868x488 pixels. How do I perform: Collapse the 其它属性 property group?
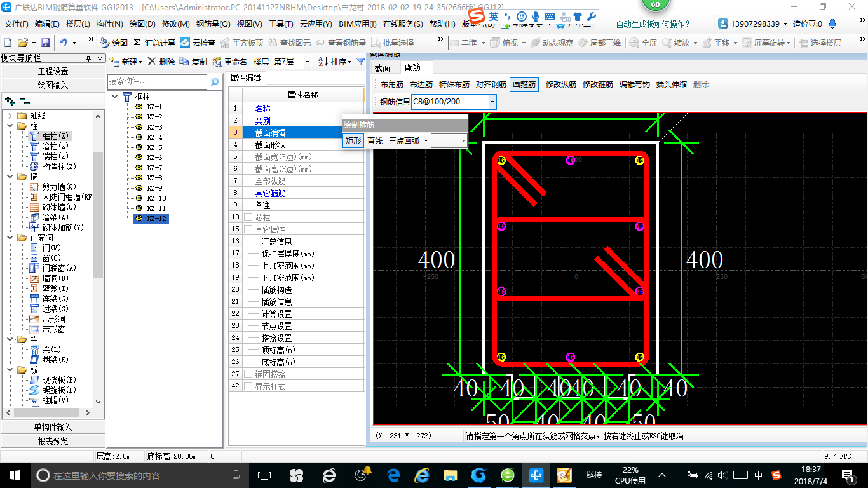pyautogui.click(x=248, y=229)
